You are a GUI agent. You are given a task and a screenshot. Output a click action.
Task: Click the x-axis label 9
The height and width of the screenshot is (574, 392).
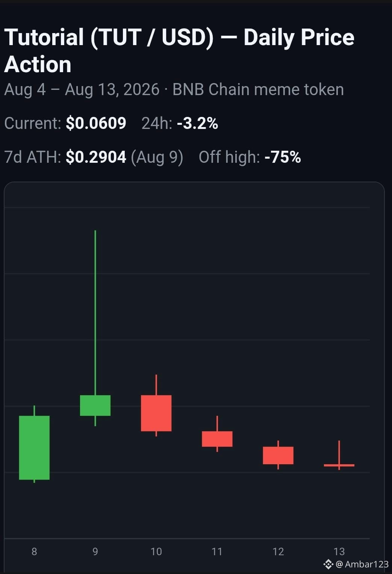point(95,551)
